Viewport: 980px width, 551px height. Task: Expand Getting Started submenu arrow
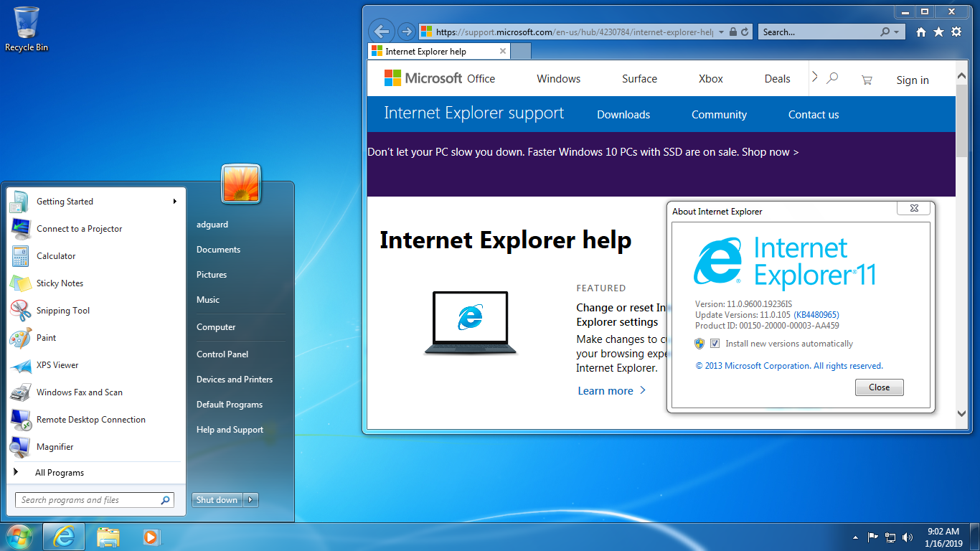pyautogui.click(x=174, y=202)
